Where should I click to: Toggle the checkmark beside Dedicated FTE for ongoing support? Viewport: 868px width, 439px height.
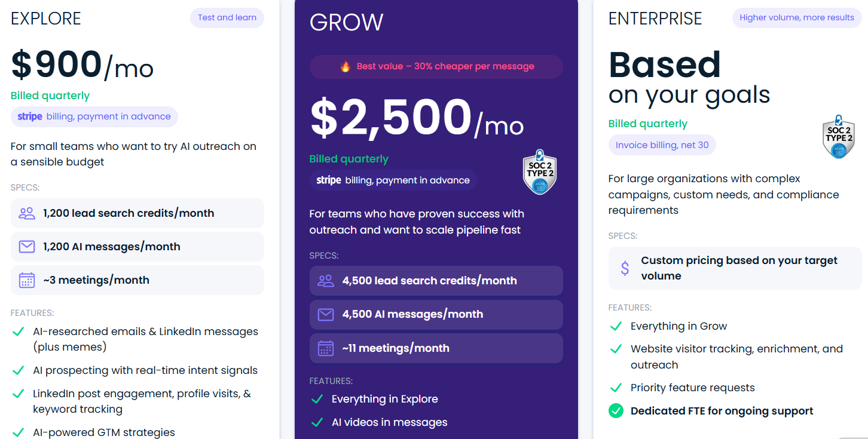click(616, 411)
